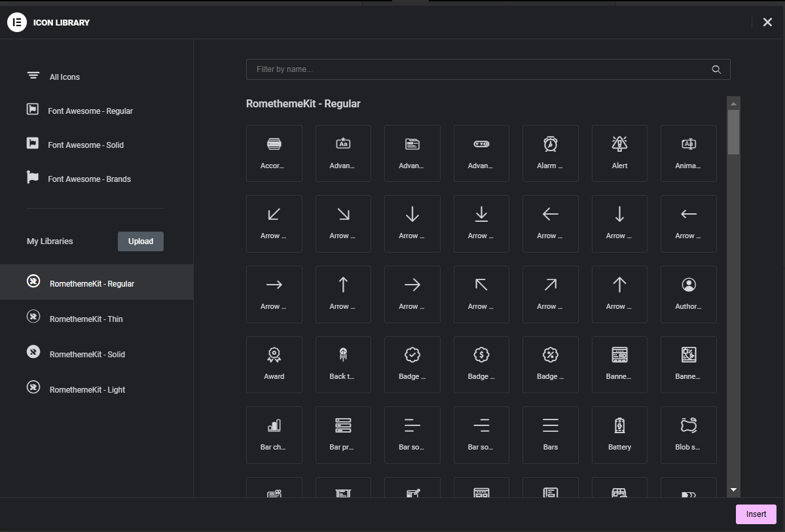This screenshot has height=532, width=785.
Task: Switch to RomethemeKit - Thin library
Action: [97, 318]
